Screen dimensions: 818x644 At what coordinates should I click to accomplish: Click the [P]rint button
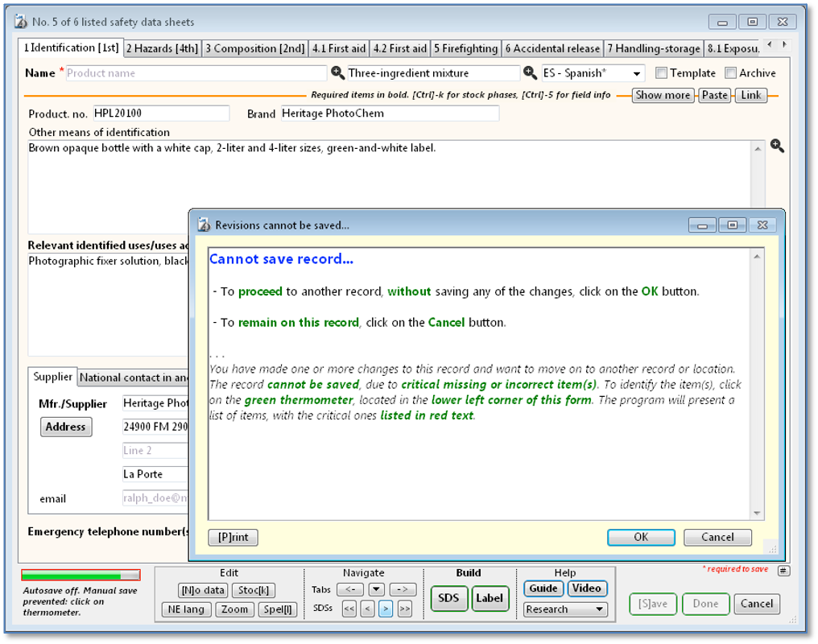(x=233, y=537)
